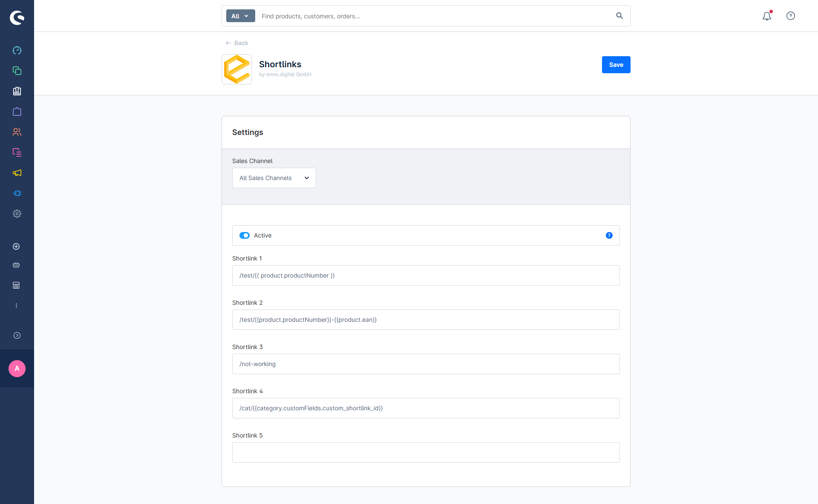Image resolution: width=818 pixels, height=504 pixels.
Task: Open the Customers sidebar icon
Action: (17, 132)
